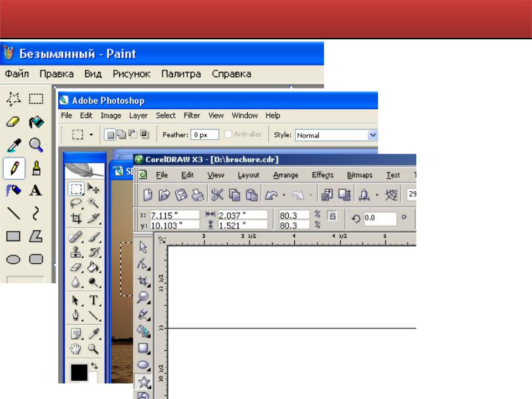Click CorelDRAW's Undo arrow icon

(x=272, y=195)
